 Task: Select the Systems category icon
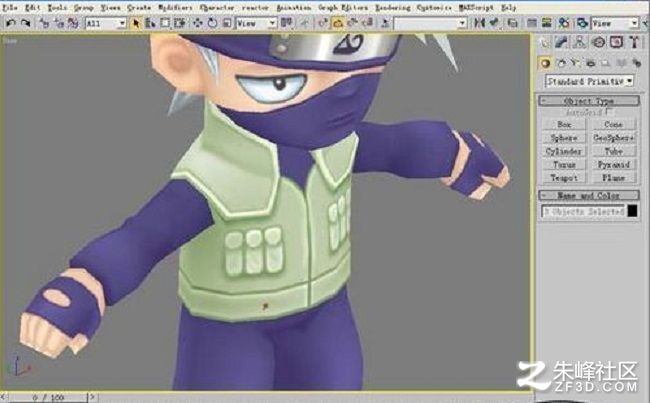click(635, 63)
